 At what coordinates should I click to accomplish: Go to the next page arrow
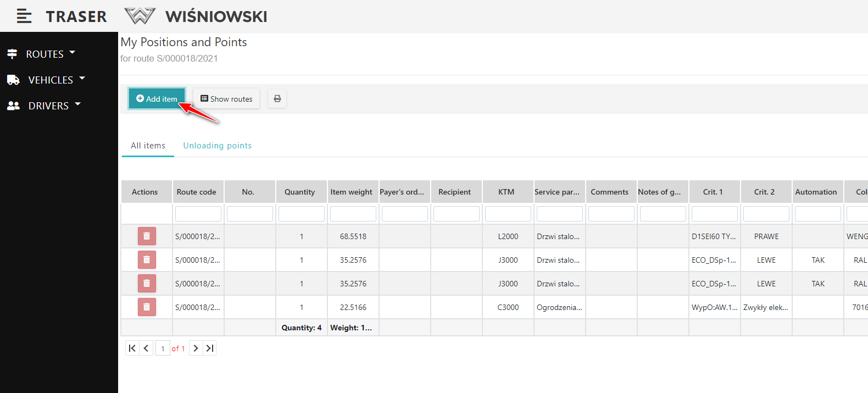coord(196,348)
